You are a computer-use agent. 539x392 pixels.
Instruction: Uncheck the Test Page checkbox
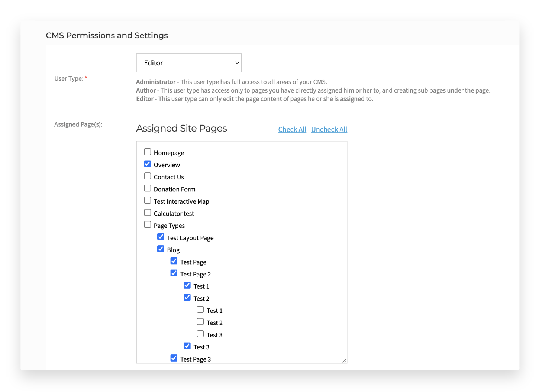point(174,261)
